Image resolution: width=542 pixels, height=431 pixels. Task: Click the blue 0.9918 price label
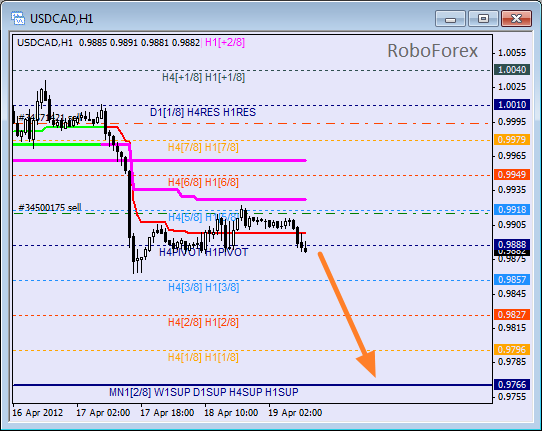tap(512, 209)
